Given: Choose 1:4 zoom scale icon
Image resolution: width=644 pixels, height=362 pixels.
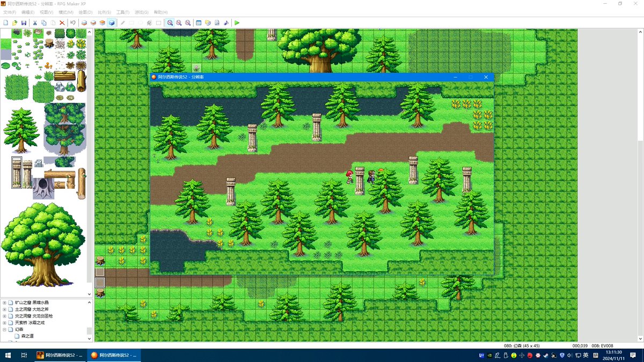Looking at the screenshot, I should (x=188, y=23).
